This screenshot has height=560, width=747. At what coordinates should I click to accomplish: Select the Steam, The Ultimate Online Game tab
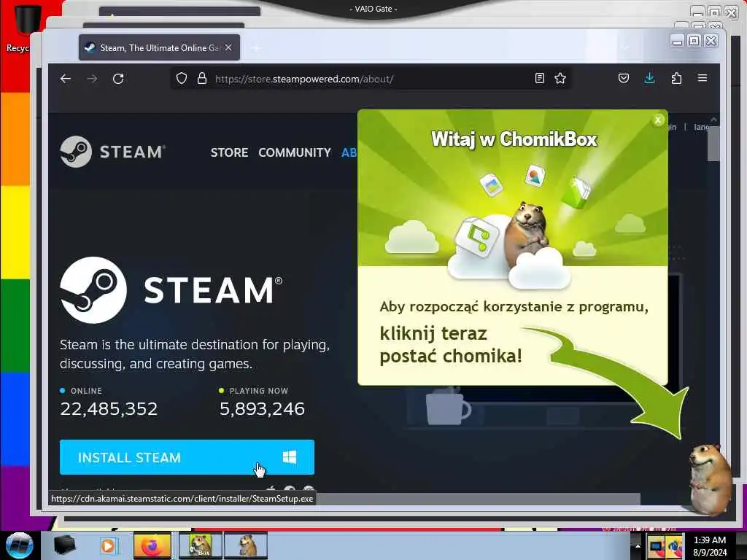(159, 47)
